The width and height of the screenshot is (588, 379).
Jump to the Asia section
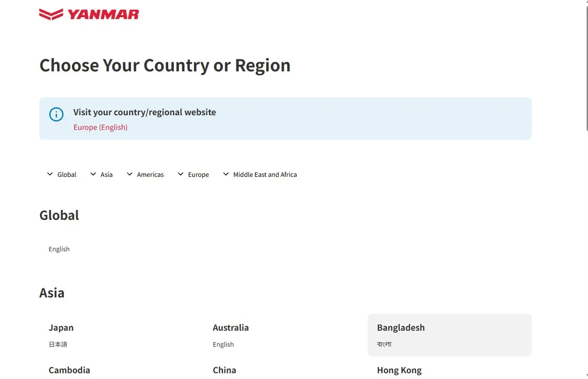(x=106, y=174)
